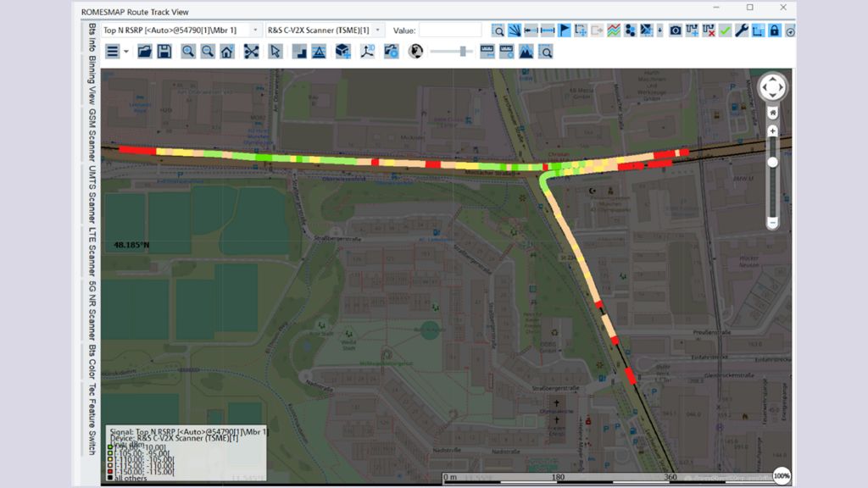Open the wrench settings tool
Image resolution: width=868 pixels, height=488 pixels.
point(742,30)
